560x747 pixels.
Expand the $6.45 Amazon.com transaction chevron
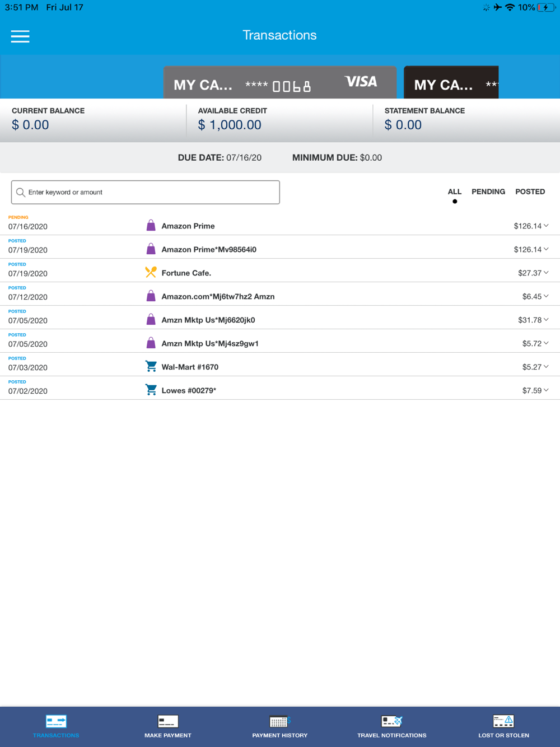click(x=546, y=296)
